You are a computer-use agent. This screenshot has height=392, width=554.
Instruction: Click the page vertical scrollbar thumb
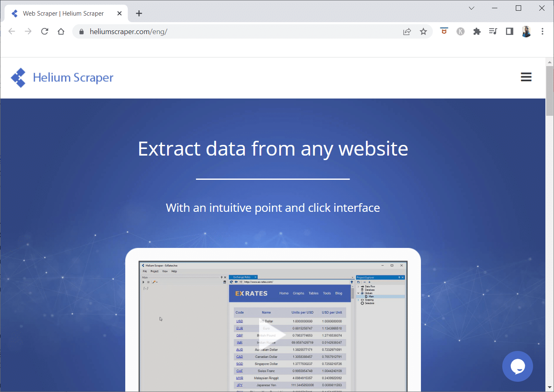pos(549,91)
